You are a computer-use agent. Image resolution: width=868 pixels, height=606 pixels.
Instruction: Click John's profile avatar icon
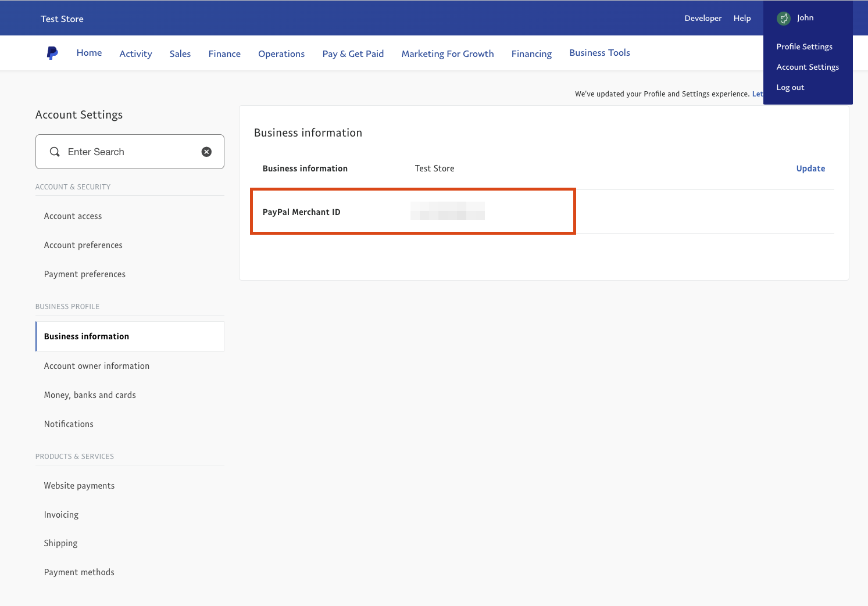pyautogui.click(x=783, y=18)
